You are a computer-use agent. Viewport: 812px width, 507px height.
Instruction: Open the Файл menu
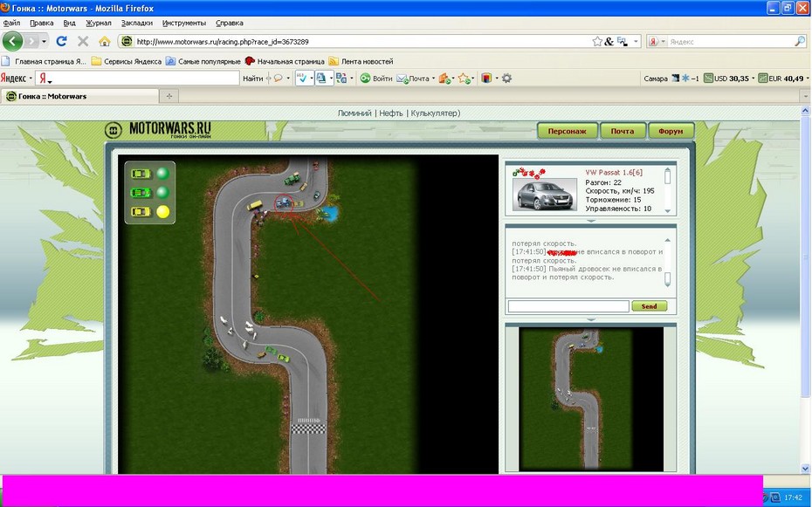pos(11,23)
